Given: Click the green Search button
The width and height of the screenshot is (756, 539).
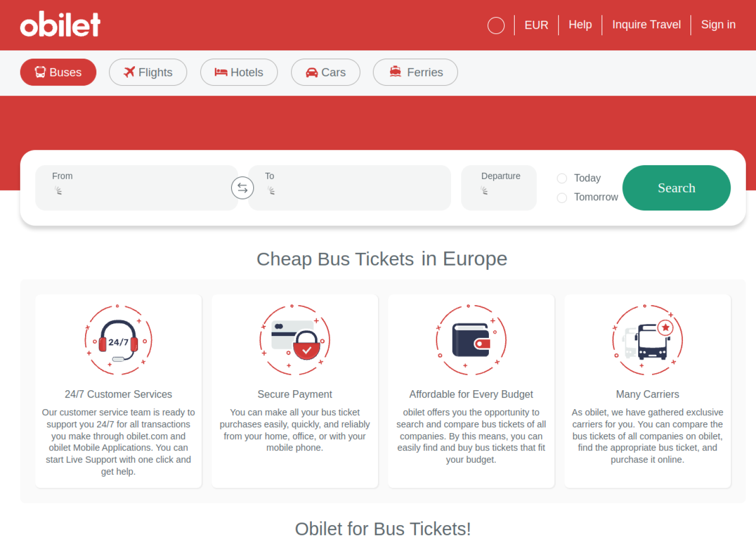Looking at the screenshot, I should click(x=676, y=188).
